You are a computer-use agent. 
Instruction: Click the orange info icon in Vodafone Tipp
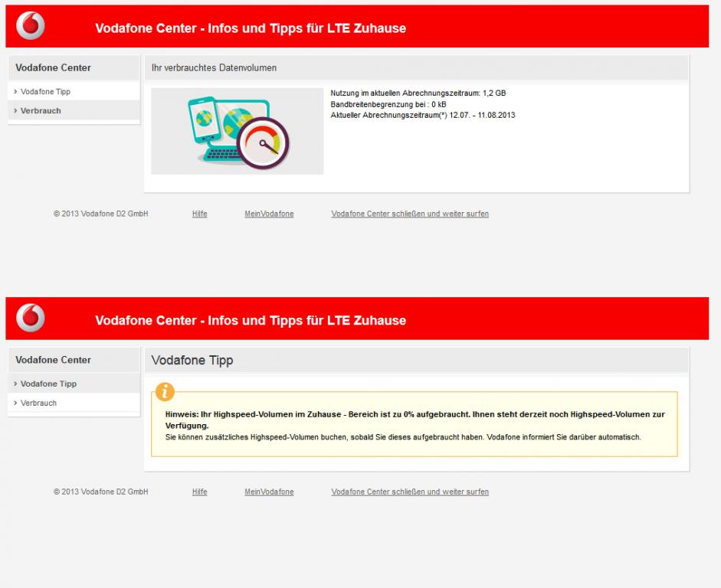pyautogui.click(x=165, y=392)
